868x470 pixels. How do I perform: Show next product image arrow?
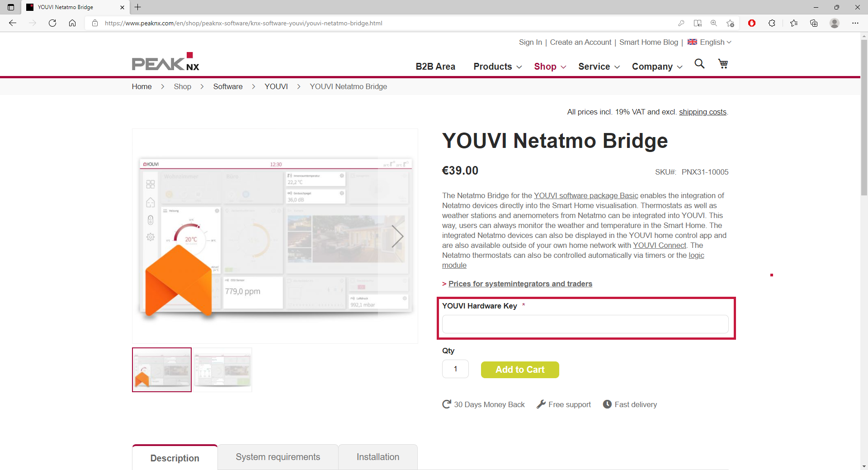(397, 236)
